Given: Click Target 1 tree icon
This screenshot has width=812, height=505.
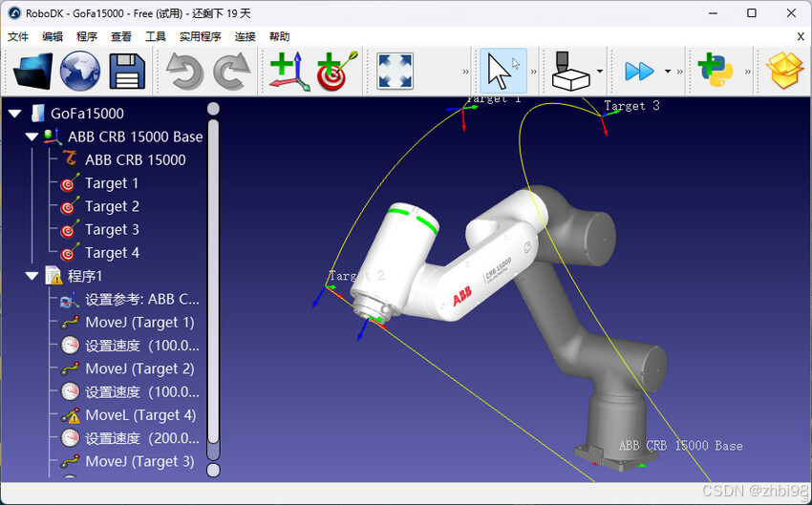Looking at the screenshot, I should click(70, 182).
